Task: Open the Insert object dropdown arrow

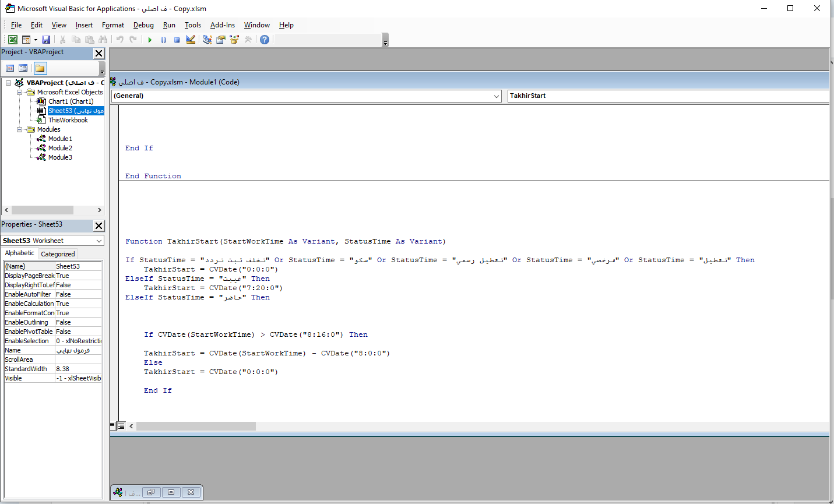Action: coord(36,40)
